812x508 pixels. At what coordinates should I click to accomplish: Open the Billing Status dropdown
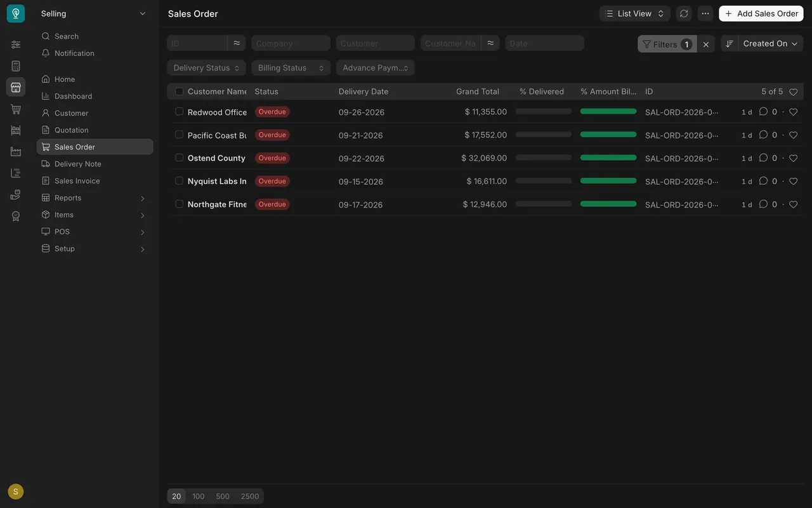291,68
